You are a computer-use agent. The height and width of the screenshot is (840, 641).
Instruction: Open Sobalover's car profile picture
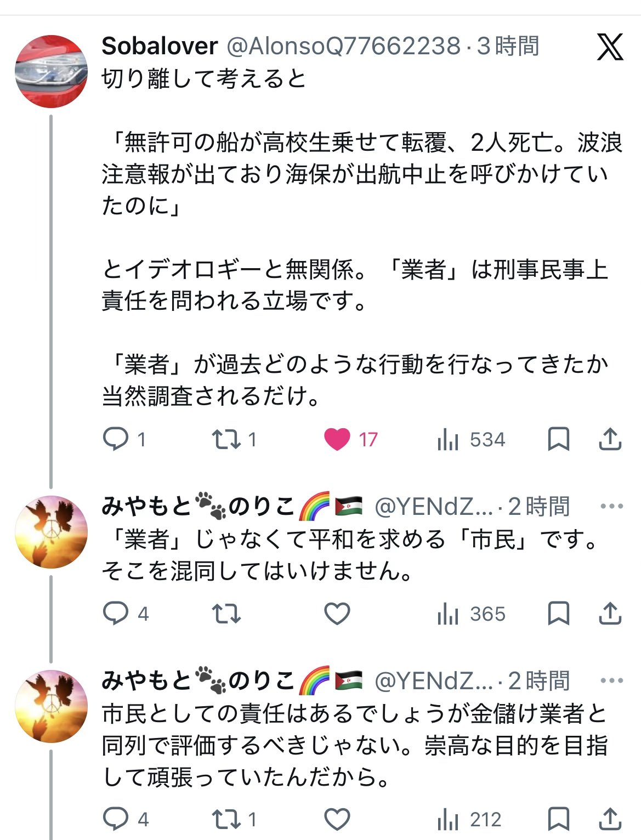(51, 71)
